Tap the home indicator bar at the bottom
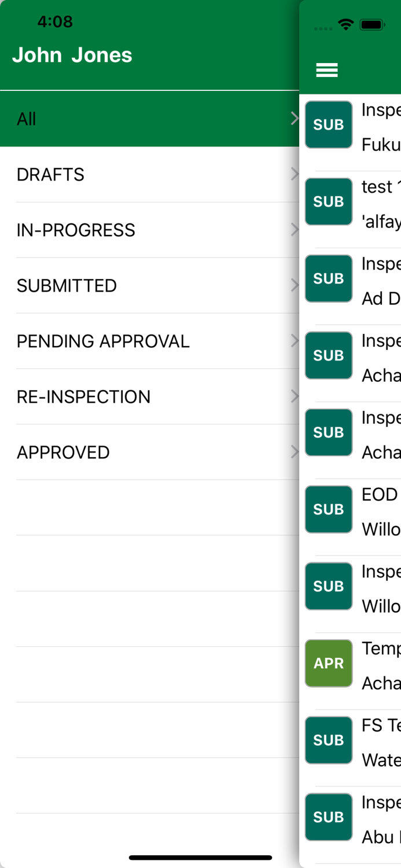This screenshot has width=401, height=868. (x=200, y=858)
